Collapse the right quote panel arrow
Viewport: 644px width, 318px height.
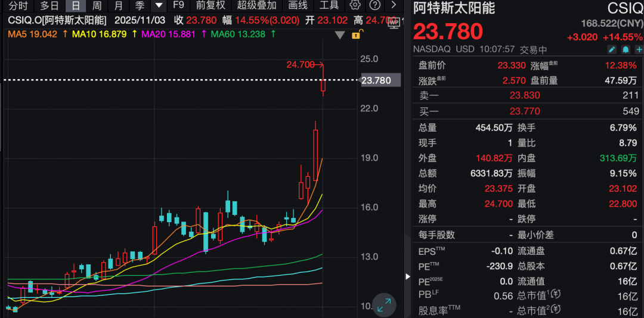[408, 277]
